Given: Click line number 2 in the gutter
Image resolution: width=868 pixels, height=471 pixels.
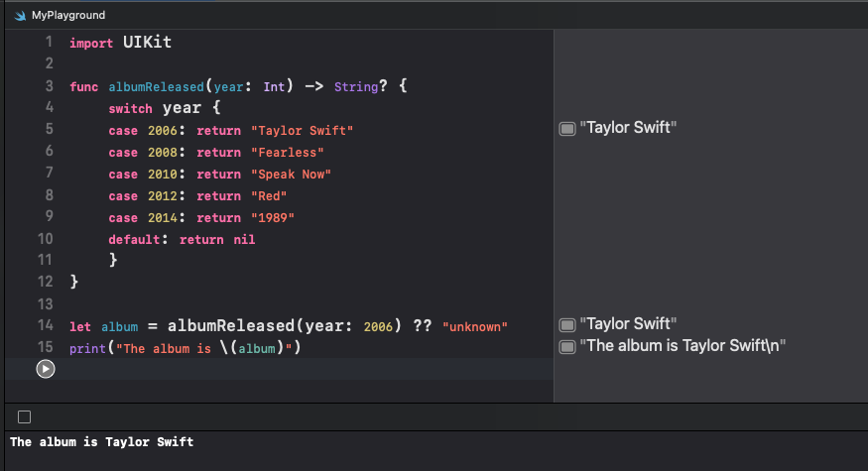Looking at the screenshot, I should click(50, 63).
